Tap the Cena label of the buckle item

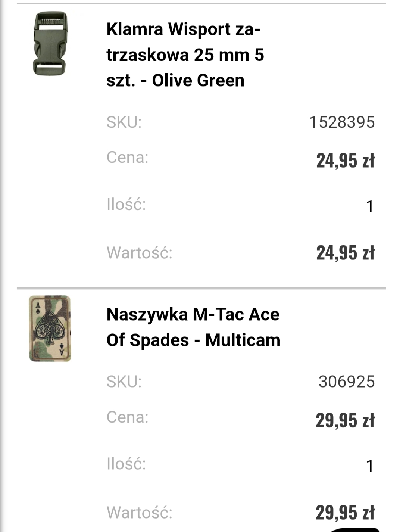tap(127, 157)
